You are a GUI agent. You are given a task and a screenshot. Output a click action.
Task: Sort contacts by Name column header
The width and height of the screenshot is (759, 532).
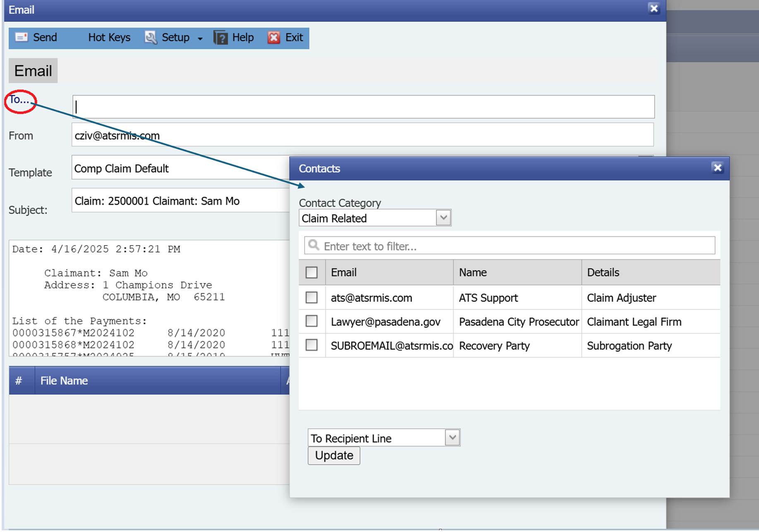pyautogui.click(x=473, y=272)
